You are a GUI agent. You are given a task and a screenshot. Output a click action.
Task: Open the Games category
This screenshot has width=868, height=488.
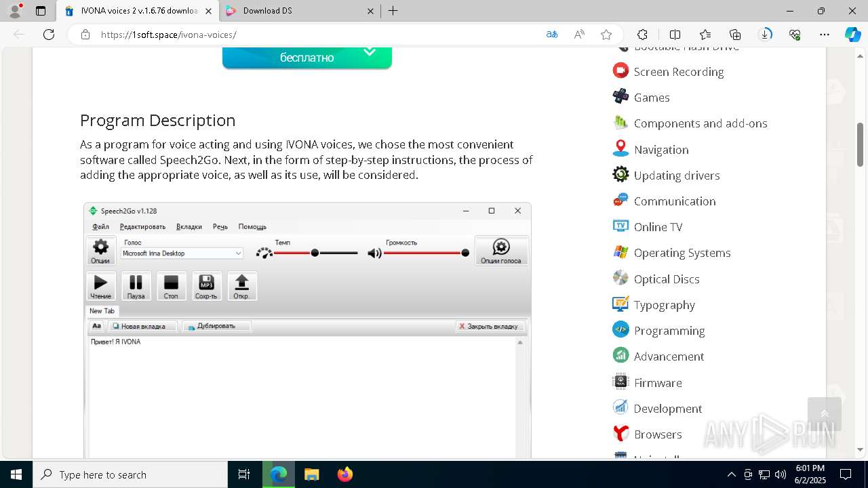(651, 98)
